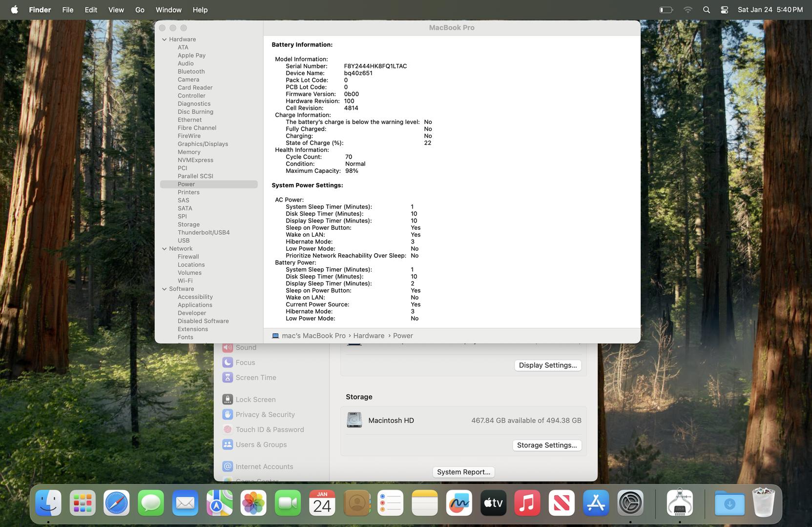This screenshot has height=527, width=812.
Task: Open the Window menu
Action: tap(168, 10)
